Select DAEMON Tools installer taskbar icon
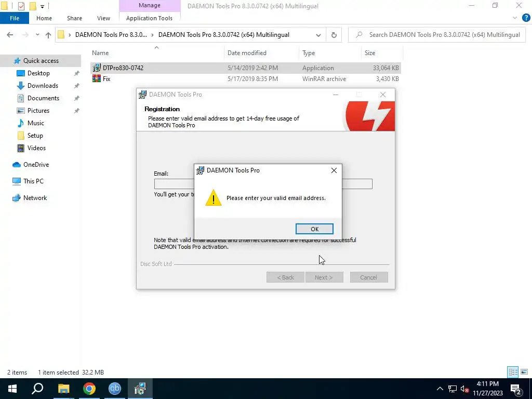 pos(140,389)
